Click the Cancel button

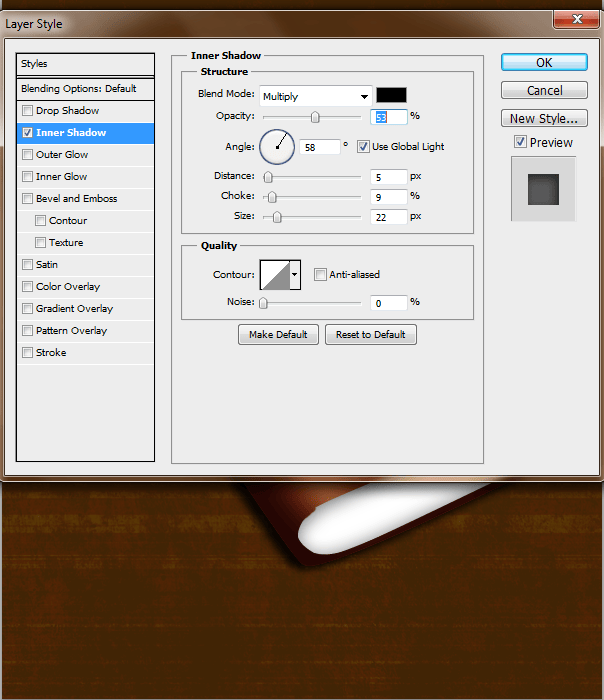544,91
